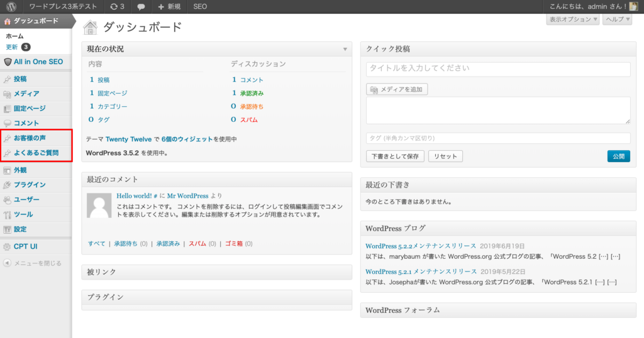Open the Twenty Twelve theme link

pos(128,139)
